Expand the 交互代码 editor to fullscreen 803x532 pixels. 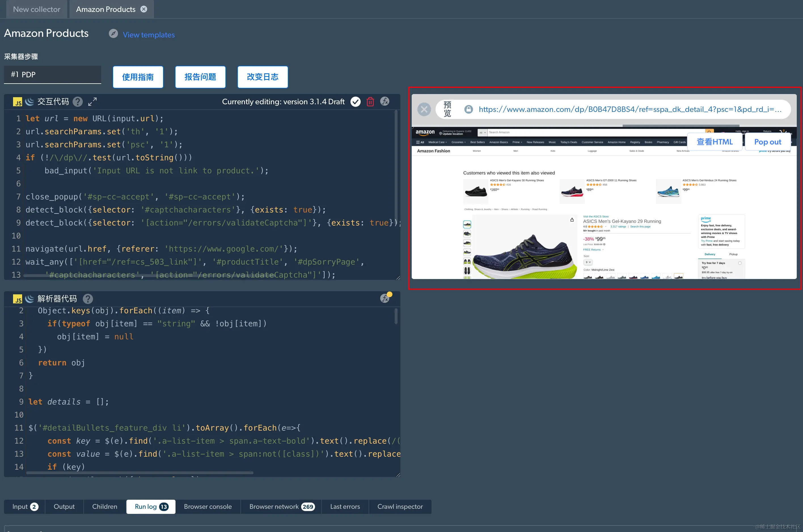coord(92,101)
